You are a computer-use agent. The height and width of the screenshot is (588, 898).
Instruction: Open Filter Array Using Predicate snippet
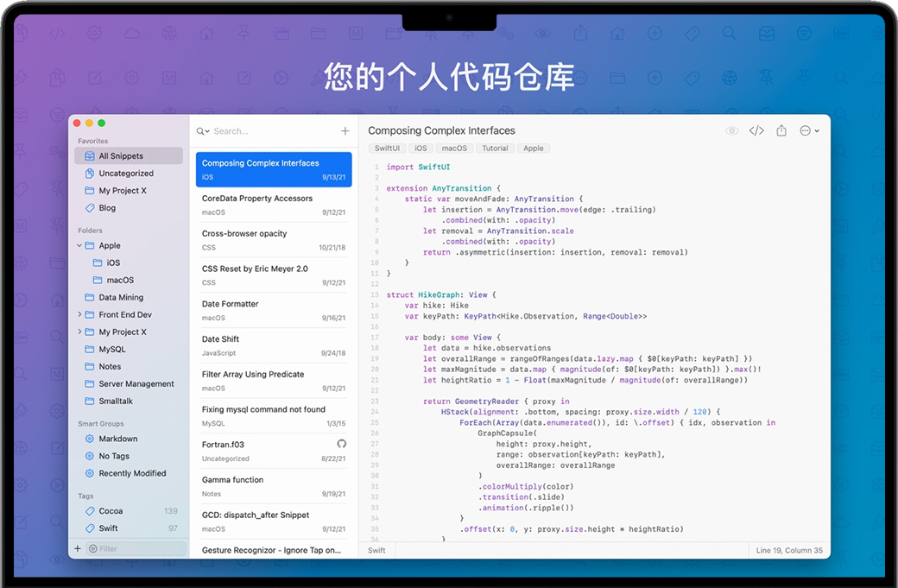[x=274, y=381]
